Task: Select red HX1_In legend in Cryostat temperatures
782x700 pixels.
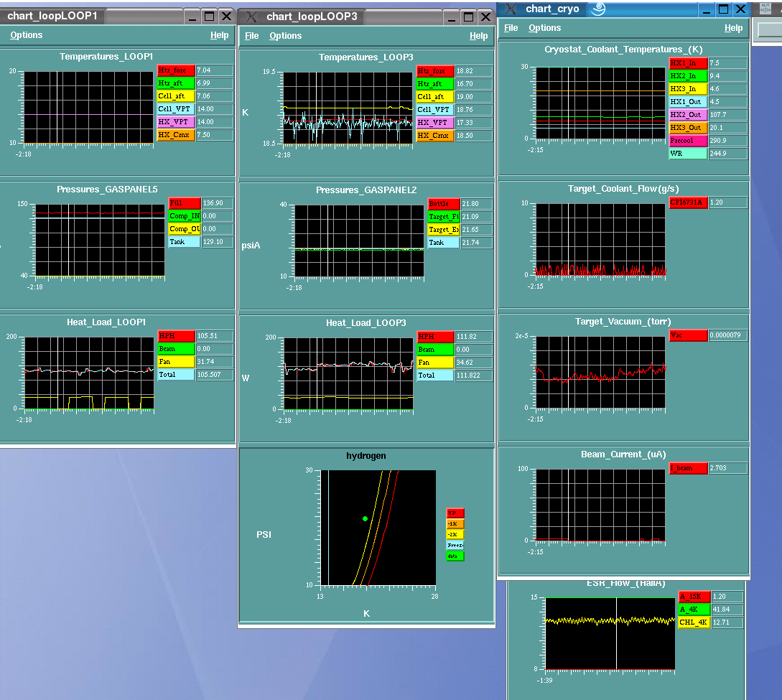Action: 688,63
